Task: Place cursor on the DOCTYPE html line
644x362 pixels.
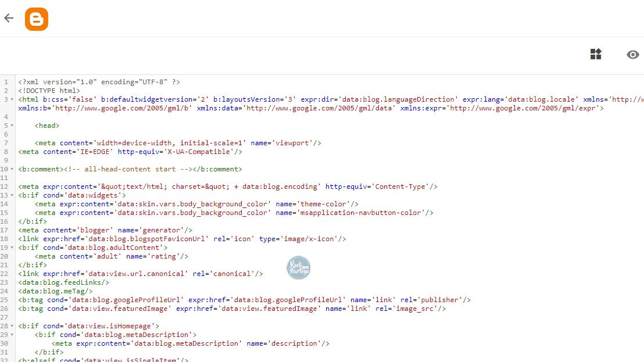Action: tap(49, 91)
